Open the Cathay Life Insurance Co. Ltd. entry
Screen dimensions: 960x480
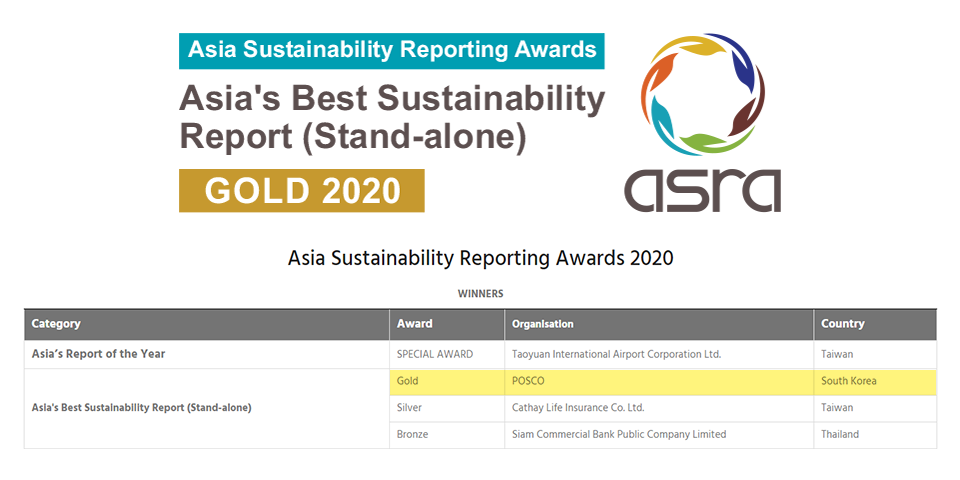point(578,408)
